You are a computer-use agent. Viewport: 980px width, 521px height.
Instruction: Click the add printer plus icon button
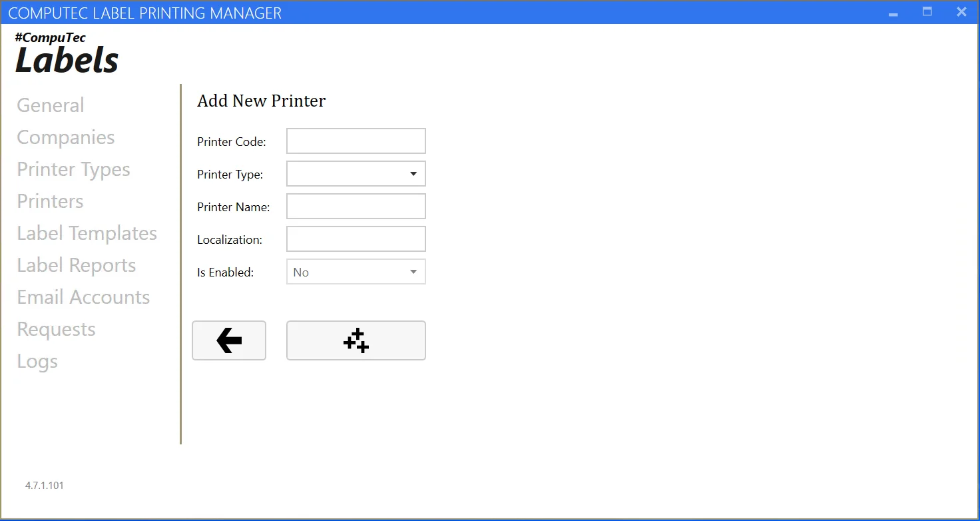pyautogui.click(x=356, y=340)
